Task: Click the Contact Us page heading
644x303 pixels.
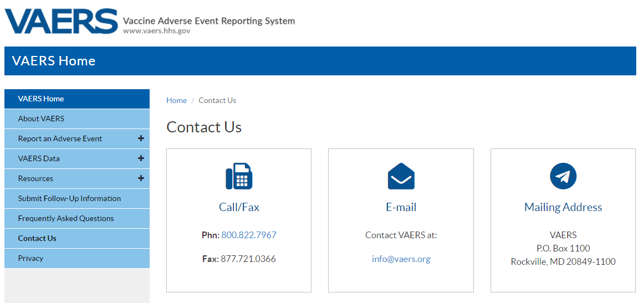Action: (x=204, y=127)
